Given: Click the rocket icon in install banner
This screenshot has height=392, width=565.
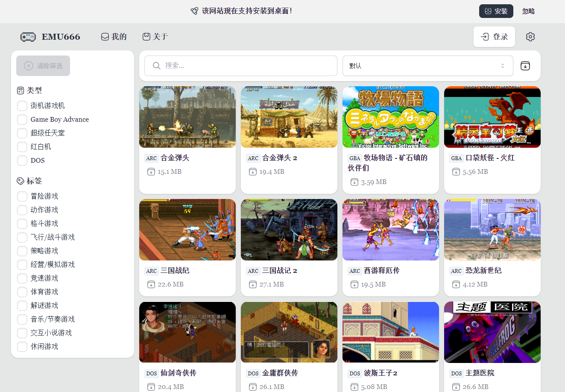Looking at the screenshot, I should (194, 11).
